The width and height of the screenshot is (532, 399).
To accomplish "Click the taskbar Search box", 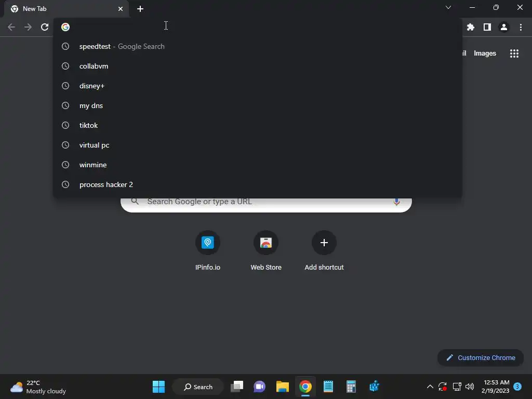I will click(x=198, y=387).
